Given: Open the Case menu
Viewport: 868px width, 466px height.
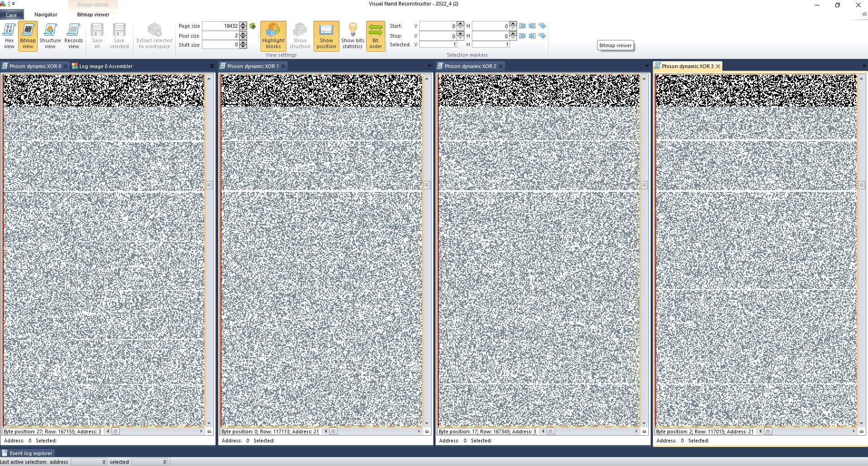Looking at the screenshot, I should [11, 15].
